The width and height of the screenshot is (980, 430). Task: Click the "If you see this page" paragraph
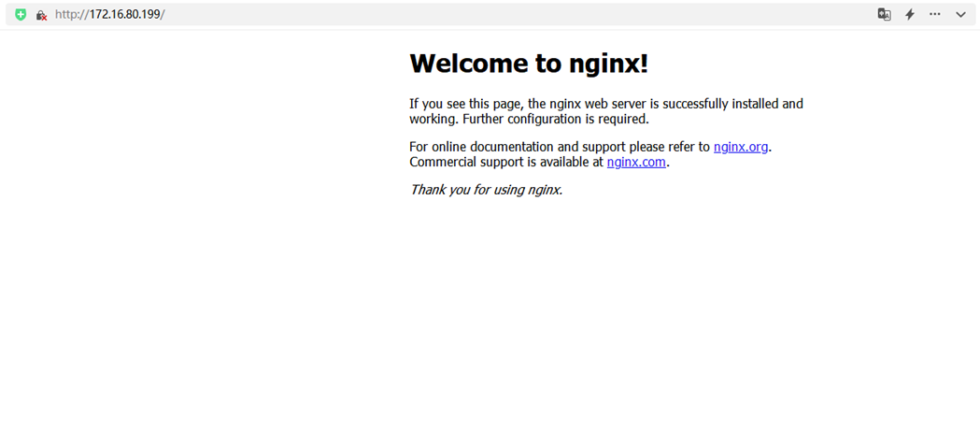click(606, 111)
